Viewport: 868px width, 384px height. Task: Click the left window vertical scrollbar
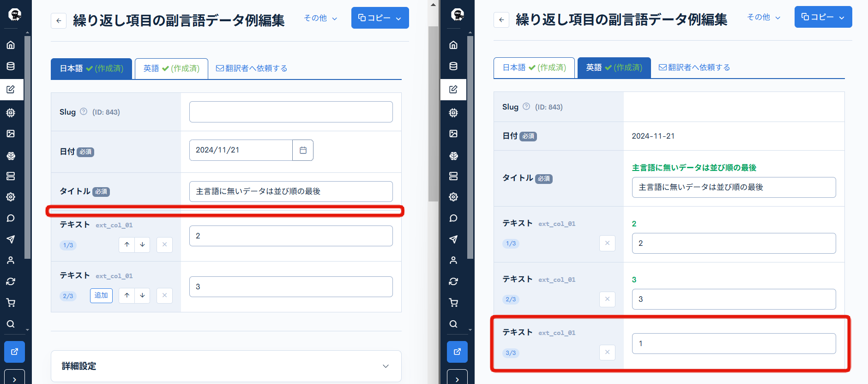click(x=433, y=114)
